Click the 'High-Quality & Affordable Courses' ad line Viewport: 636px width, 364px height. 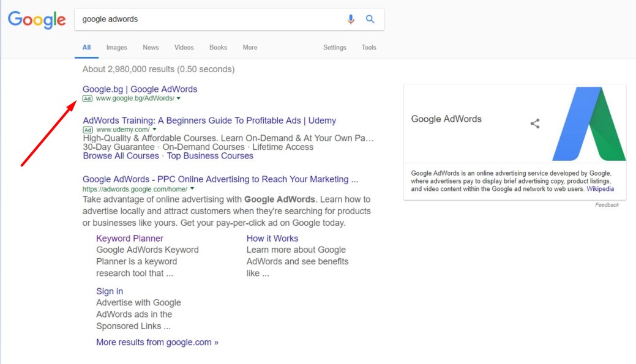coord(228,138)
